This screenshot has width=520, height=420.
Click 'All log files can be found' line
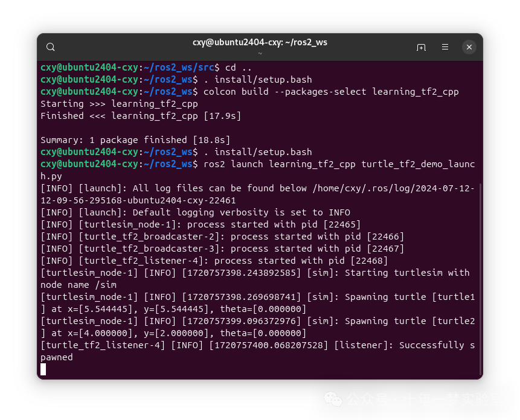(257, 188)
